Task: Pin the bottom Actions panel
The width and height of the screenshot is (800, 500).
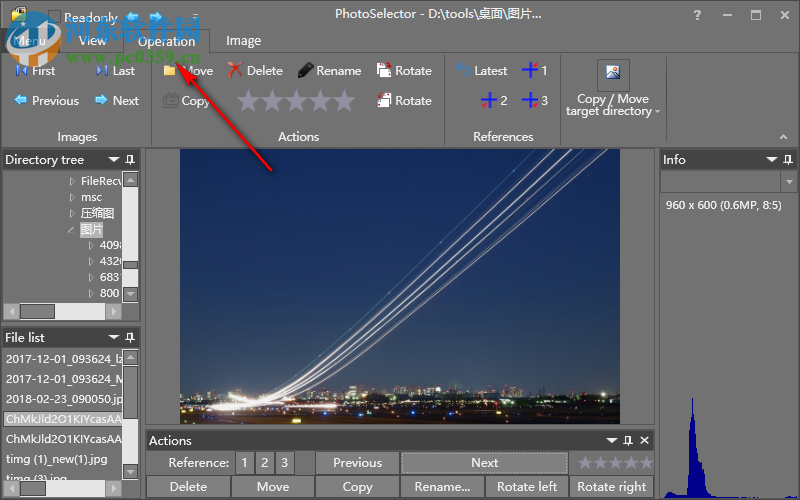Action: 628,440
